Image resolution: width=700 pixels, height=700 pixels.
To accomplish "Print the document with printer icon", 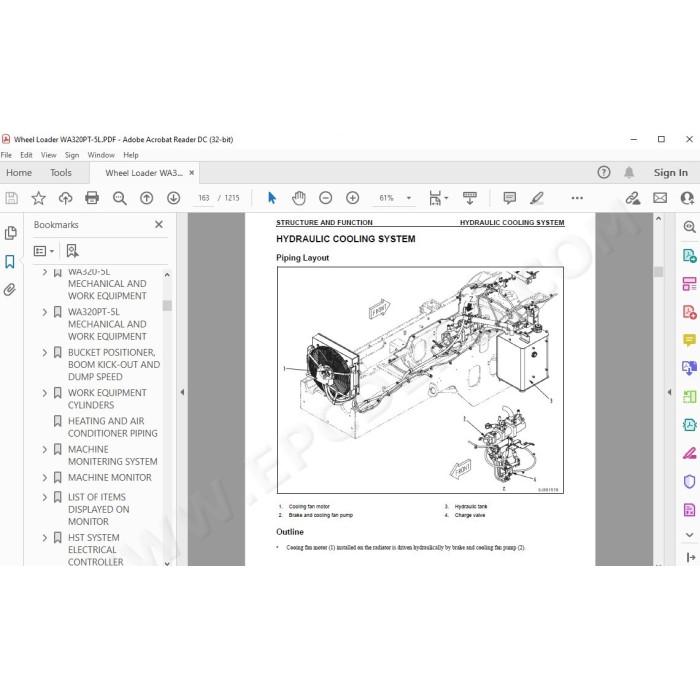I will (x=92, y=198).
